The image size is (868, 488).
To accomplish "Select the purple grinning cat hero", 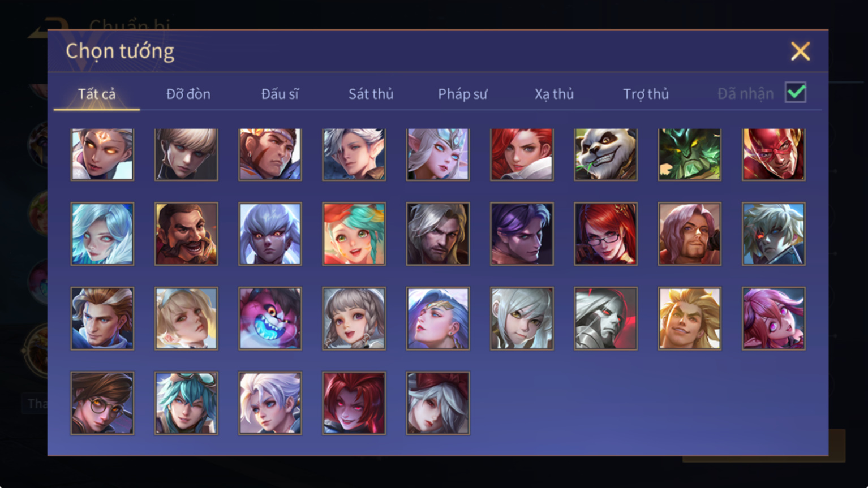I will (270, 318).
